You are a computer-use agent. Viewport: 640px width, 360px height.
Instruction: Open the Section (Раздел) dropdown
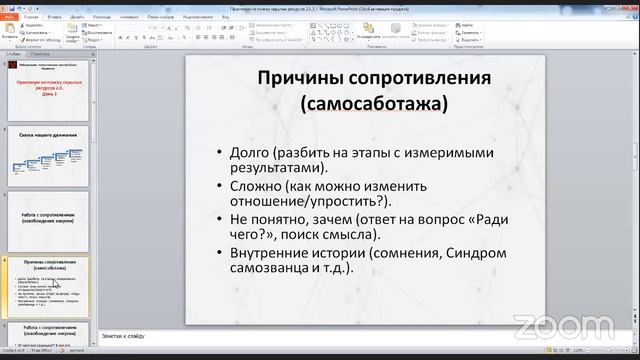tap(93, 40)
